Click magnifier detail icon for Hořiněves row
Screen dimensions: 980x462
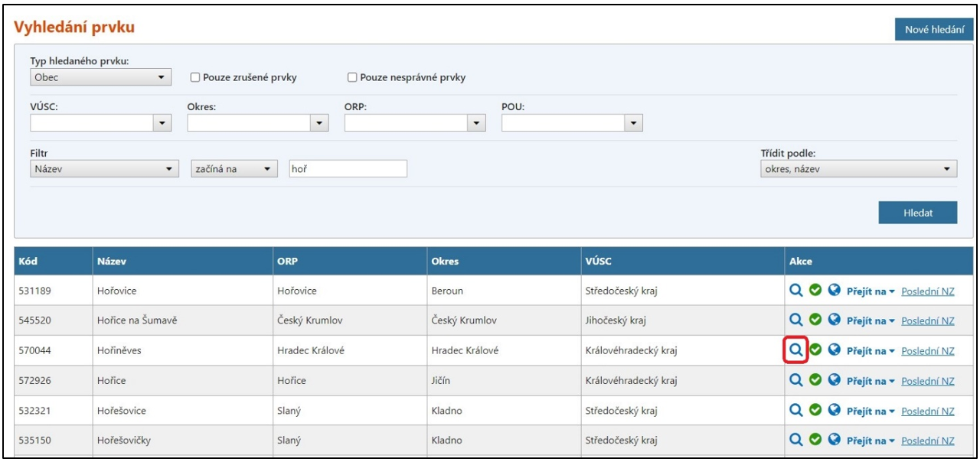point(796,350)
